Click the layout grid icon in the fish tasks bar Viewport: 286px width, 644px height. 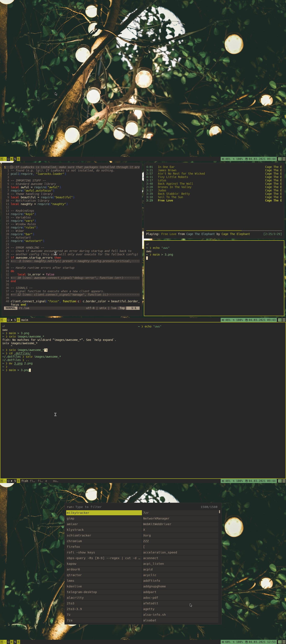(280, 481)
